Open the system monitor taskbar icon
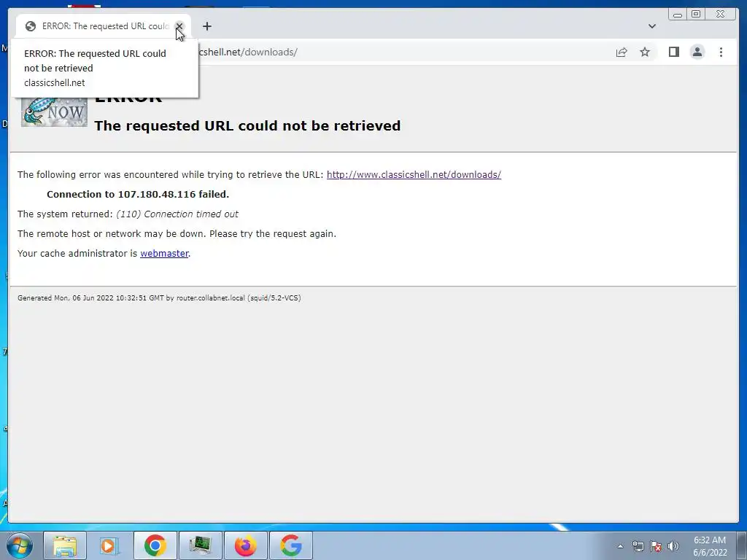Screen dimensions: 747x560 201,545
